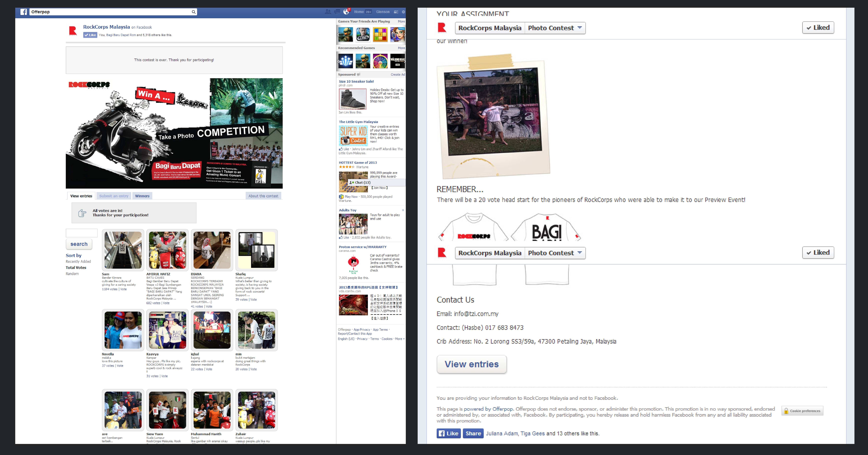Click the Share button at page bottom
Image resolution: width=868 pixels, height=455 pixels.
click(473, 434)
